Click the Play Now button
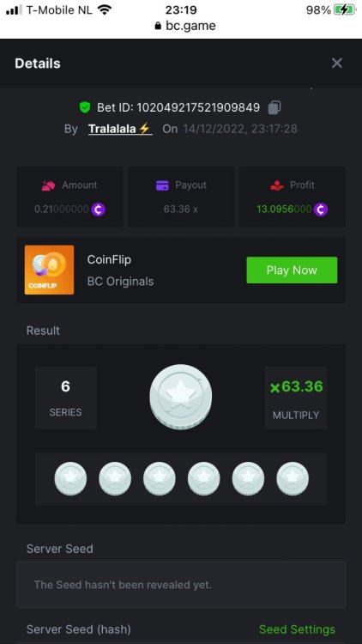Viewport: 362px width, 644px height. pyautogui.click(x=292, y=270)
